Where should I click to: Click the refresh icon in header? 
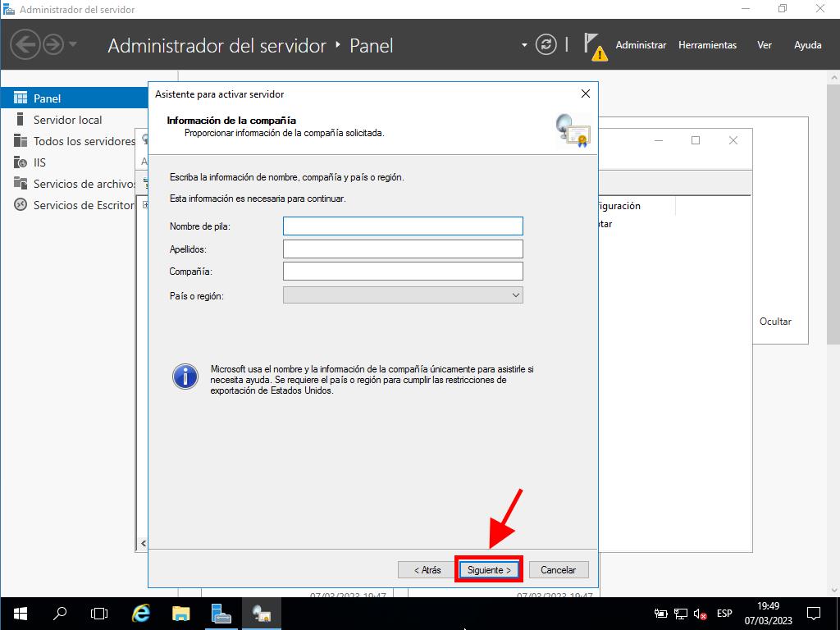(x=546, y=45)
